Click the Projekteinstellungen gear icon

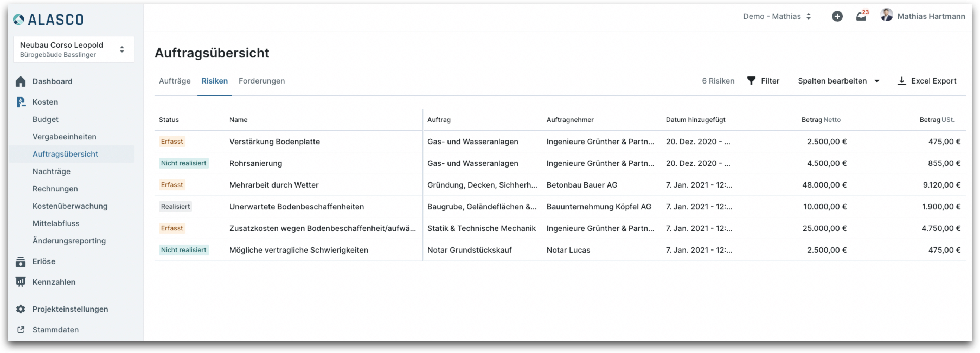pyautogui.click(x=21, y=309)
